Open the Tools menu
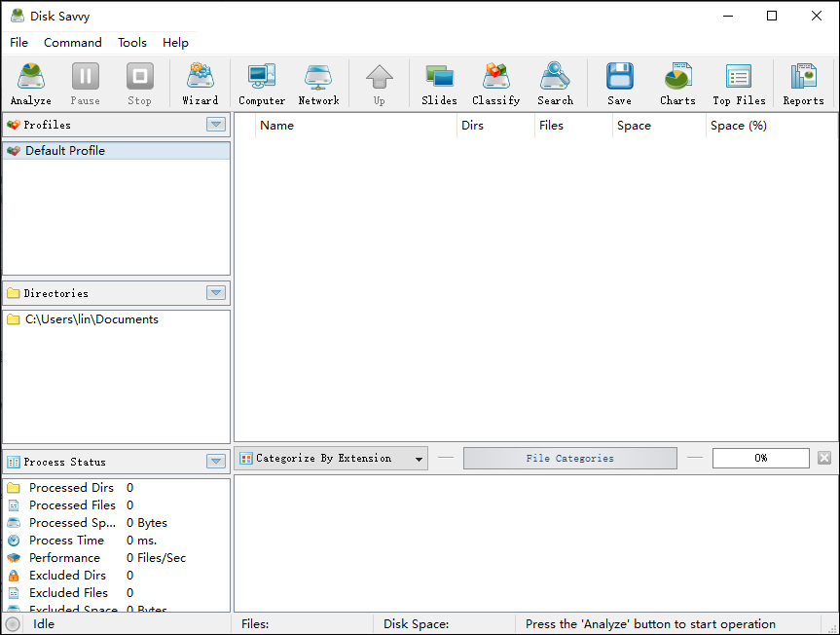840x635 pixels. click(132, 43)
